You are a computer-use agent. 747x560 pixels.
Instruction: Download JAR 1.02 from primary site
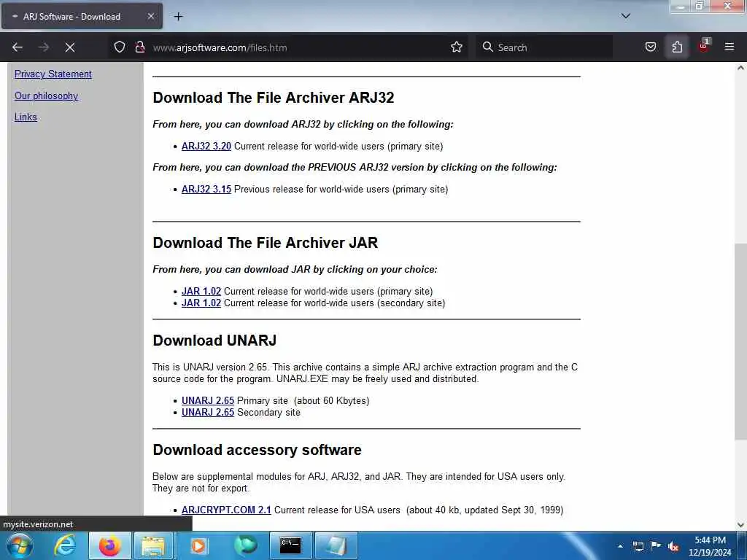(x=201, y=292)
